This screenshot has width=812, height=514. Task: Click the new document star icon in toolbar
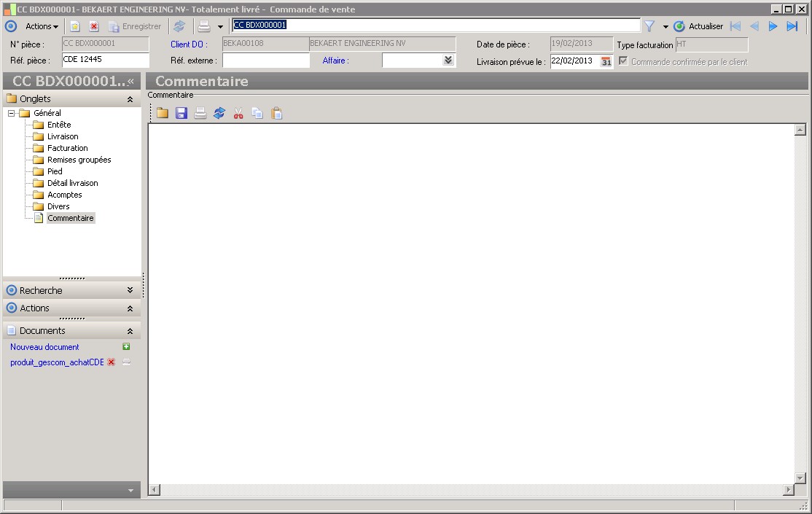pyautogui.click(x=75, y=26)
